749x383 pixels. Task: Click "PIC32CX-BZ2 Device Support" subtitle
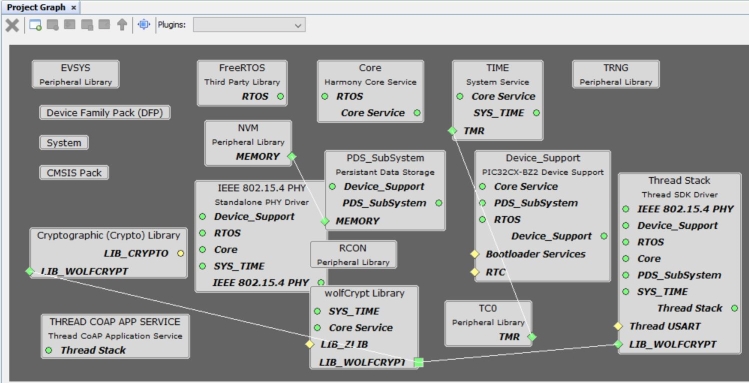543,172
